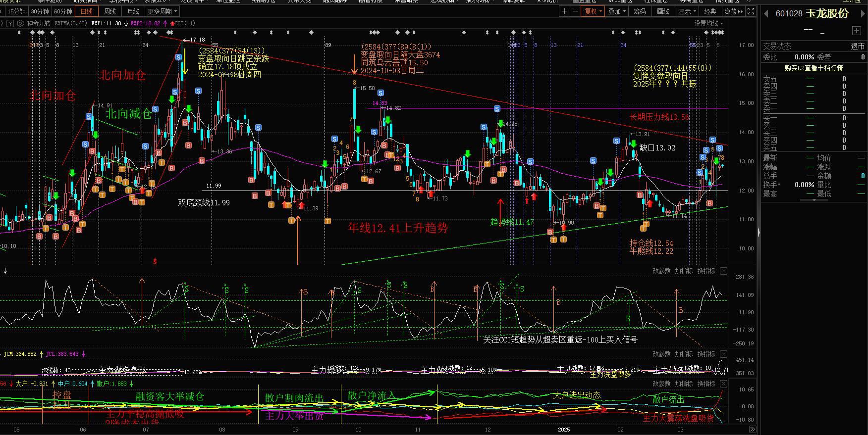This screenshot has width=868, height=435.
Task: Select the 日线 daily period tab
Action: (86, 11)
